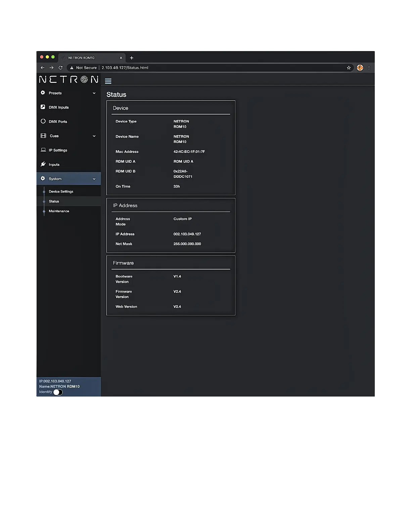Open a new browser tab
The width and height of the screenshot is (411, 532).
point(132,58)
